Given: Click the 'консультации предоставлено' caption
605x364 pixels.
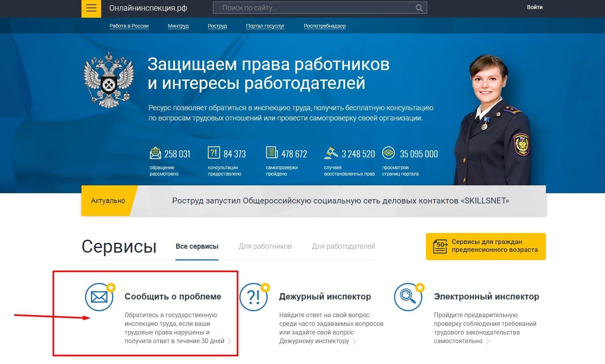Looking at the screenshot, I should coord(224,171).
